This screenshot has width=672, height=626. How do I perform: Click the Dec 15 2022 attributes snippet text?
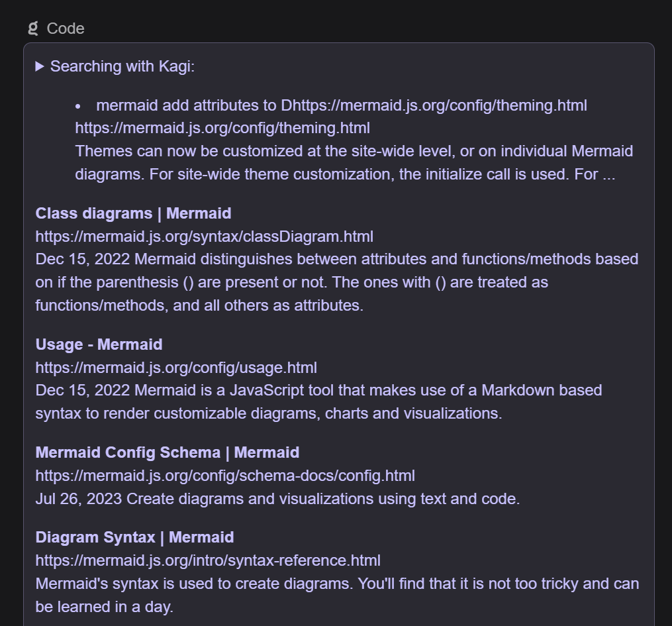(336, 282)
